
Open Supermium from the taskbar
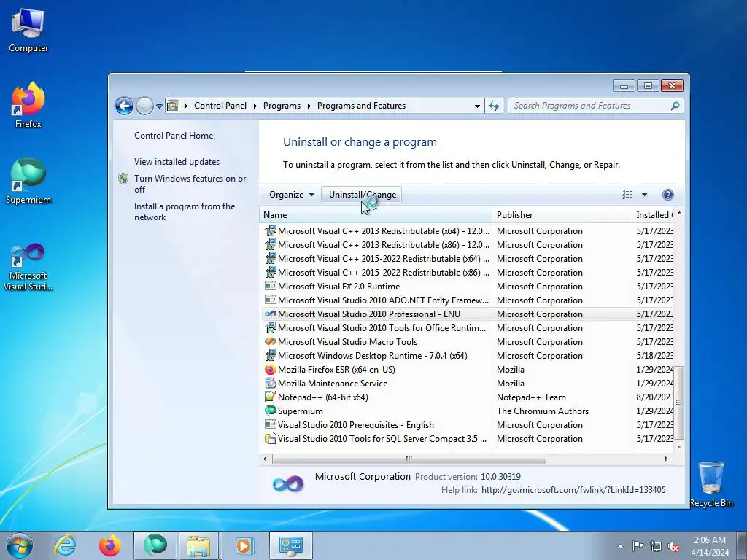[155, 545]
